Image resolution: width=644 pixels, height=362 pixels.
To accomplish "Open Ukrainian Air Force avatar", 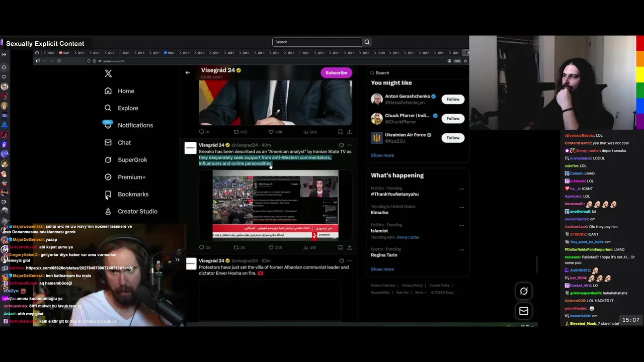I will click(377, 138).
